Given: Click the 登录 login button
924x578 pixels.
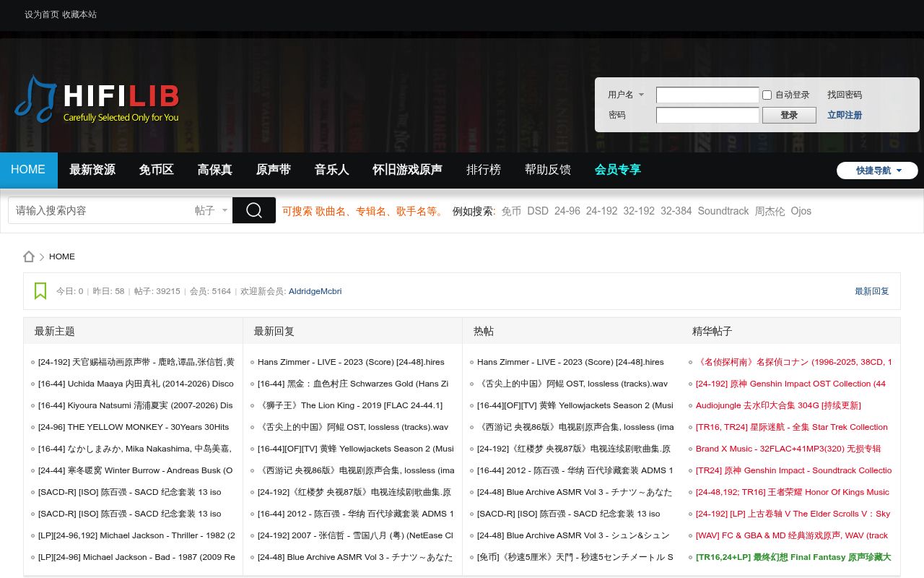Looking at the screenshot, I should pyautogui.click(x=789, y=115).
